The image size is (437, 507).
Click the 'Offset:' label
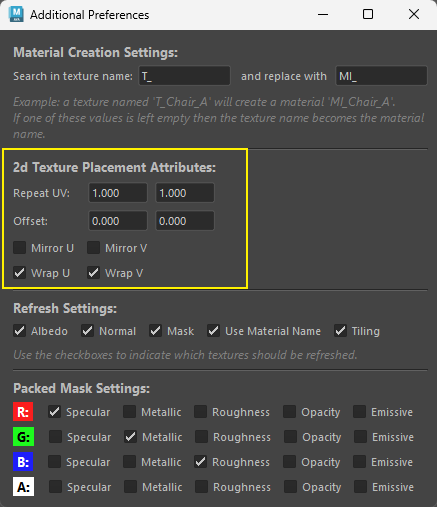coord(30,221)
